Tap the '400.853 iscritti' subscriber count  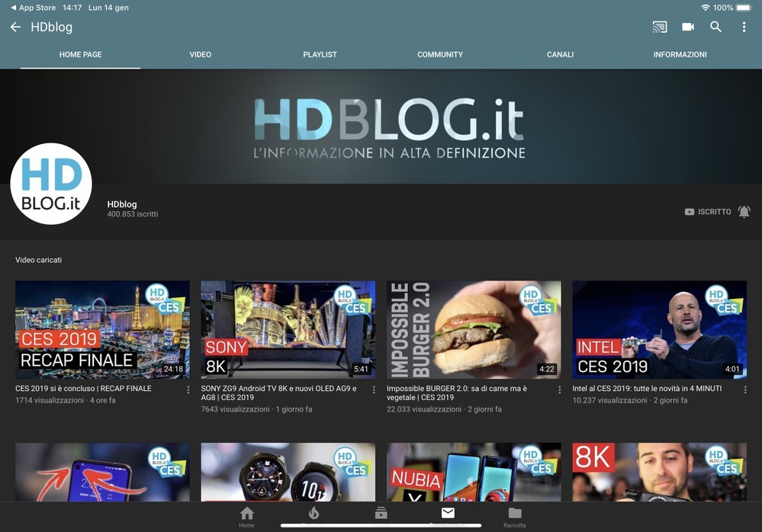point(133,214)
